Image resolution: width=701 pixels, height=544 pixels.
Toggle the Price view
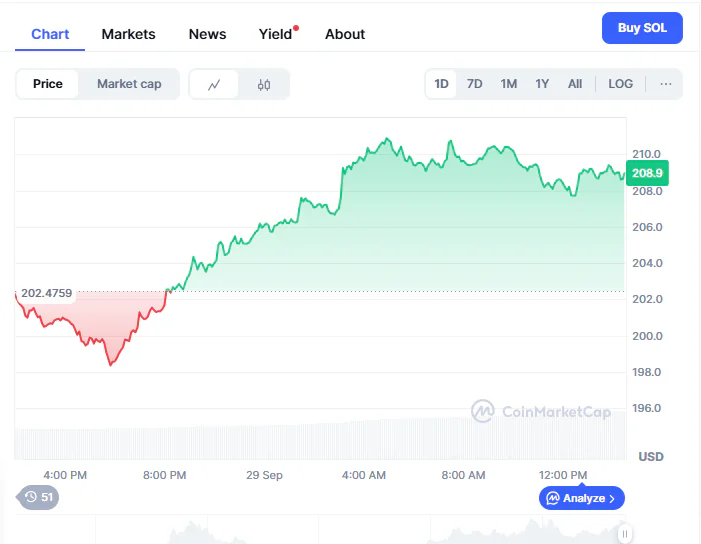click(x=48, y=84)
